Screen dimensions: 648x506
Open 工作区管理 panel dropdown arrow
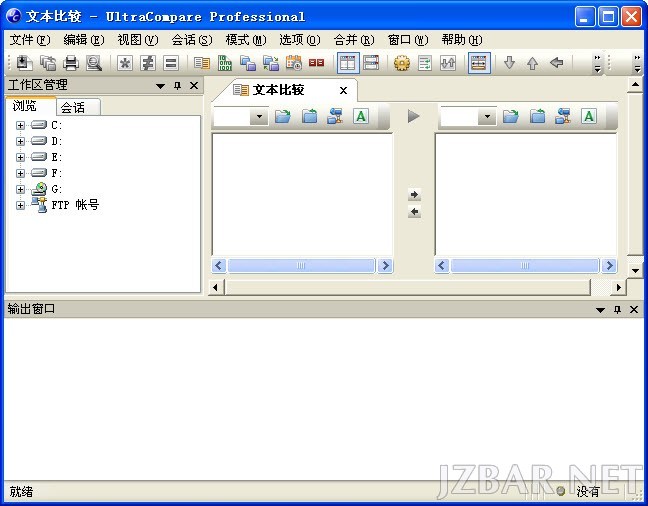160,86
